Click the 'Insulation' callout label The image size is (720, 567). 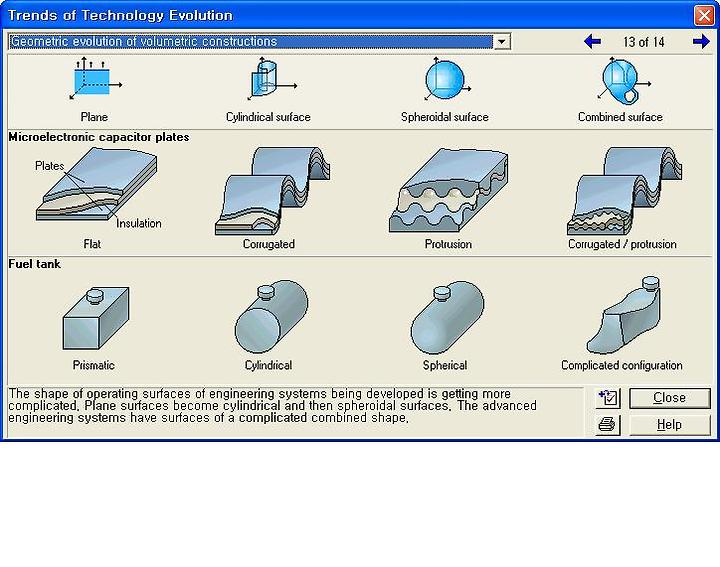point(139,224)
